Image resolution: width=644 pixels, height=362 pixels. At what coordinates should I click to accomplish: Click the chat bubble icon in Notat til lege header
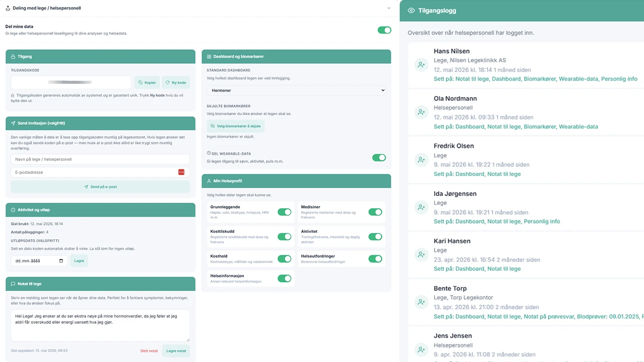13,284
